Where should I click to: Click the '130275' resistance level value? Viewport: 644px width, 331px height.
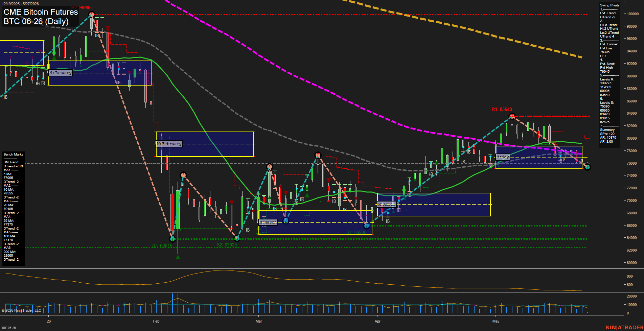pos(606,83)
